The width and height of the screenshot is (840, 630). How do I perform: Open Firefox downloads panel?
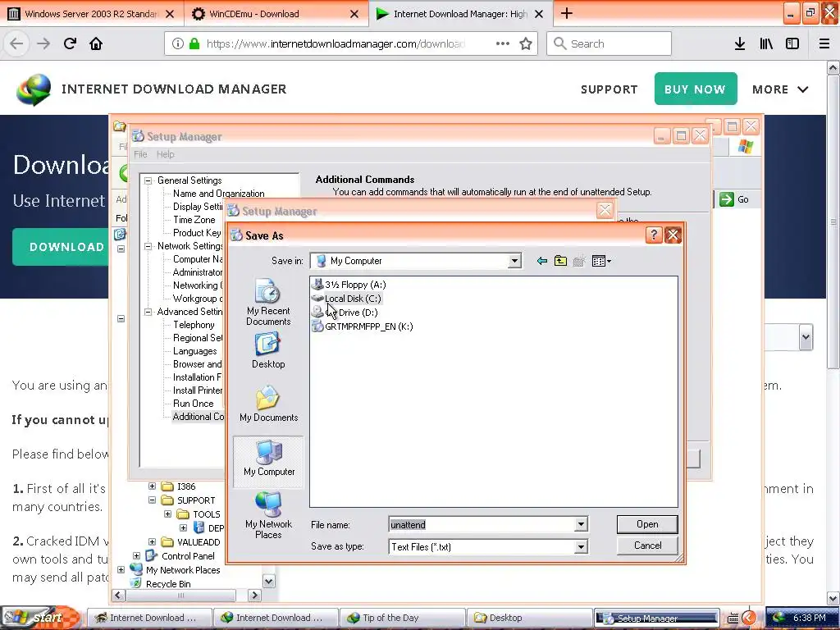click(739, 44)
